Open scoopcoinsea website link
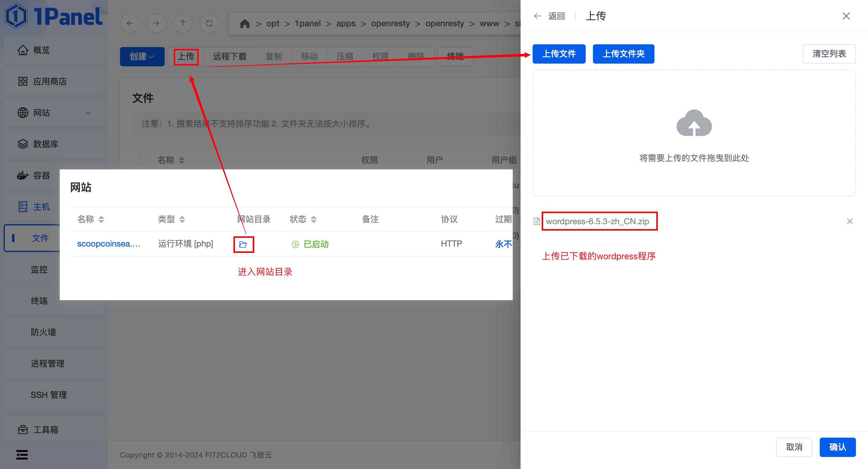Viewport: 868px width, 469px height. tap(109, 244)
